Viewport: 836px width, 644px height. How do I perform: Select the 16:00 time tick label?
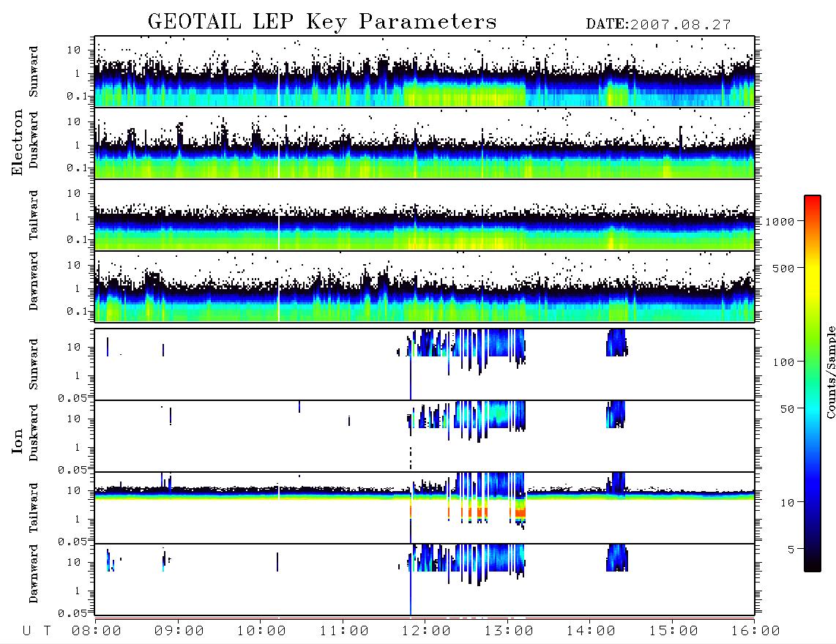tap(755, 632)
